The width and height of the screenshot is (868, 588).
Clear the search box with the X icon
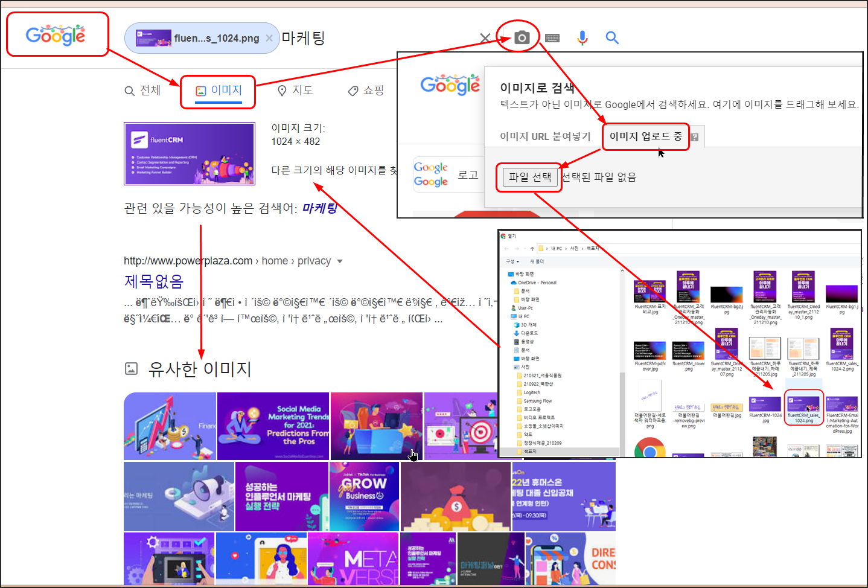coord(485,38)
